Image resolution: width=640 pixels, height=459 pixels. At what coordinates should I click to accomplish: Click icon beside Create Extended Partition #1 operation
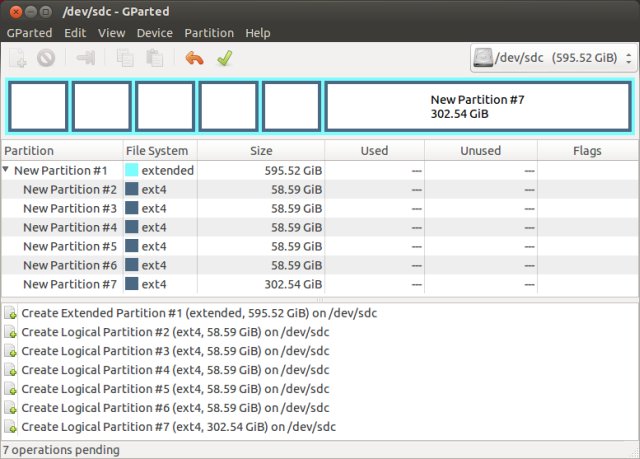[x=11, y=314]
